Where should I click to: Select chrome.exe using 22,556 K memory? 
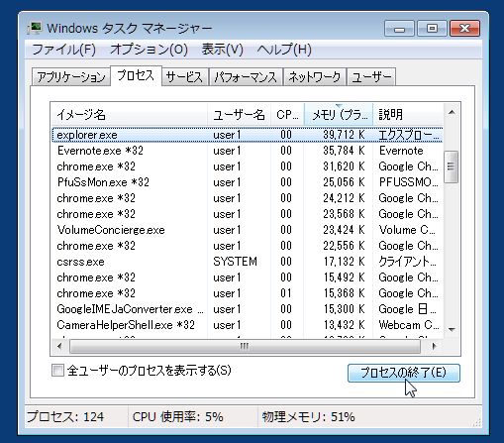[247, 246]
